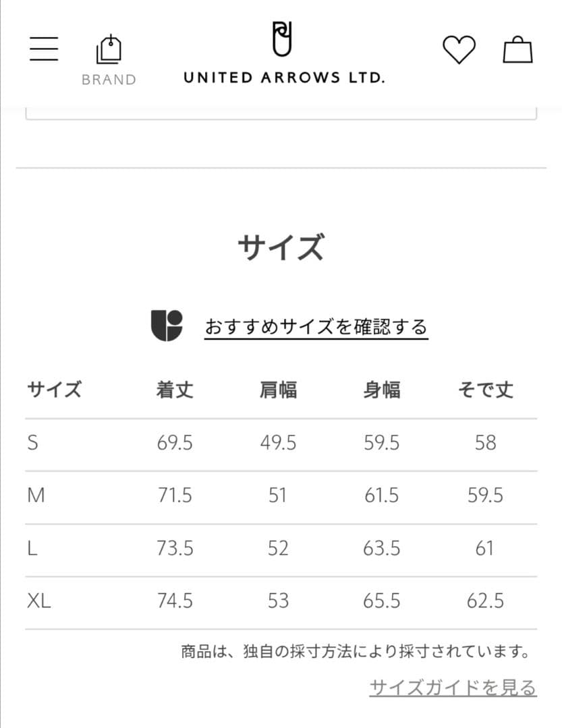The width and height of the screenshot is (562, 728).
Task: Go to United Arrows logo homepage
Action: tap(283, 39)
